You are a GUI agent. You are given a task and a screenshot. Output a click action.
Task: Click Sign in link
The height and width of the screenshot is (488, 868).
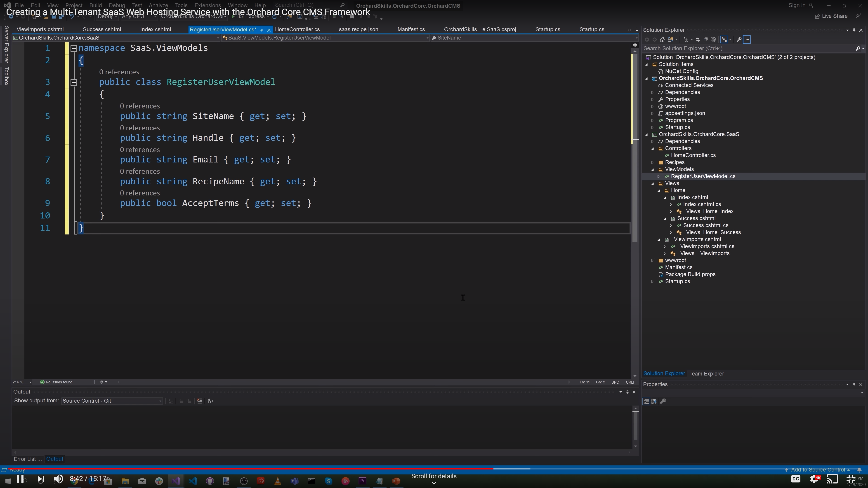(x=797, y=5)
